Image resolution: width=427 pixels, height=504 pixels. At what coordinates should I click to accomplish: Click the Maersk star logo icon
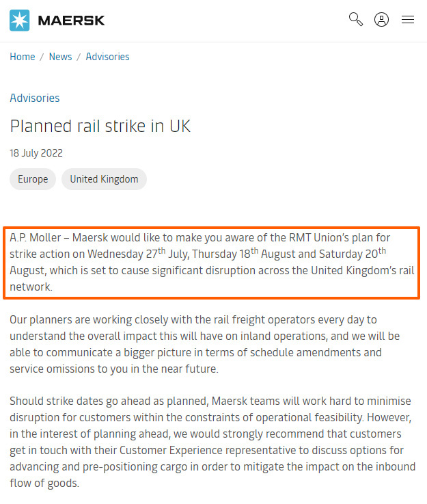coord(20,21)
